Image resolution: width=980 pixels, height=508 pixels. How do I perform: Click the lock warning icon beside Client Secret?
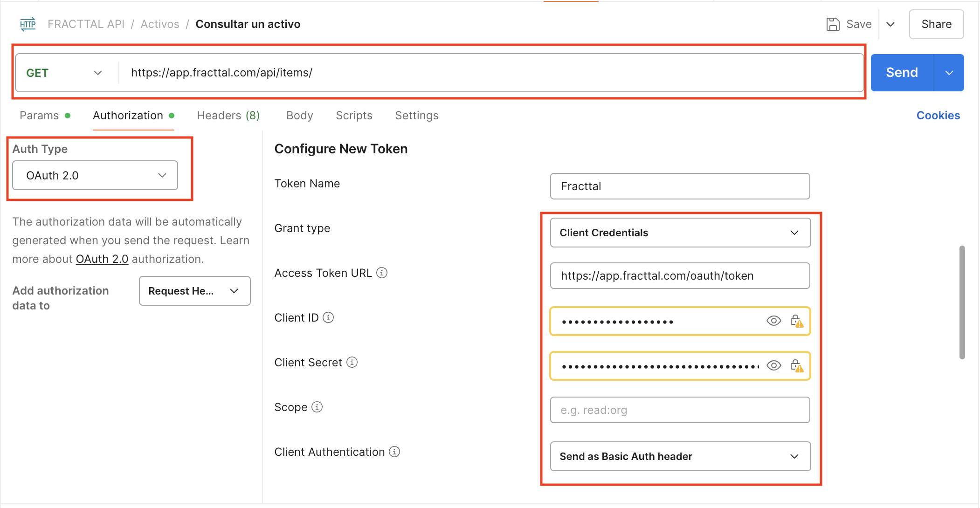[796, 365]
